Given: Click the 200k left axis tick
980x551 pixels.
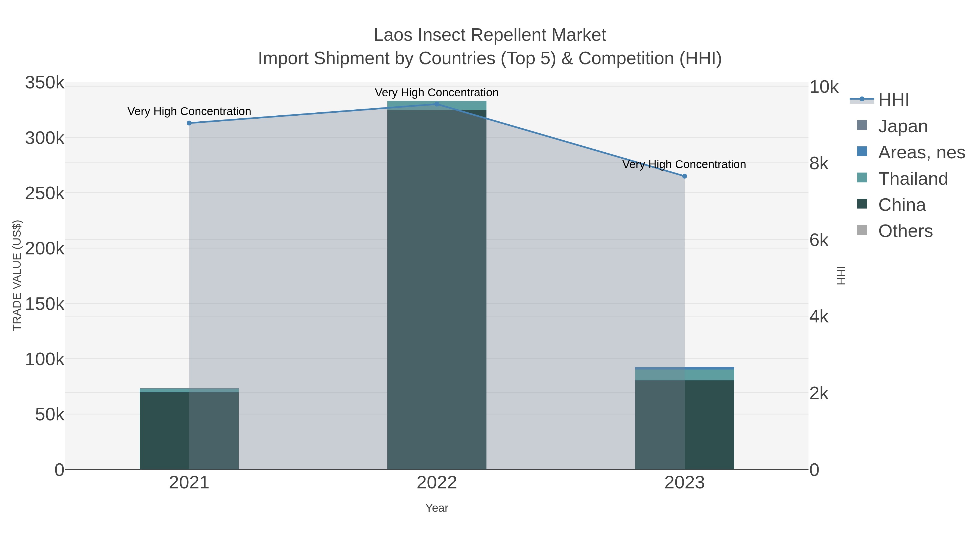Looking at the screenshot, I should pyautogui.click(x=45, y=249).
